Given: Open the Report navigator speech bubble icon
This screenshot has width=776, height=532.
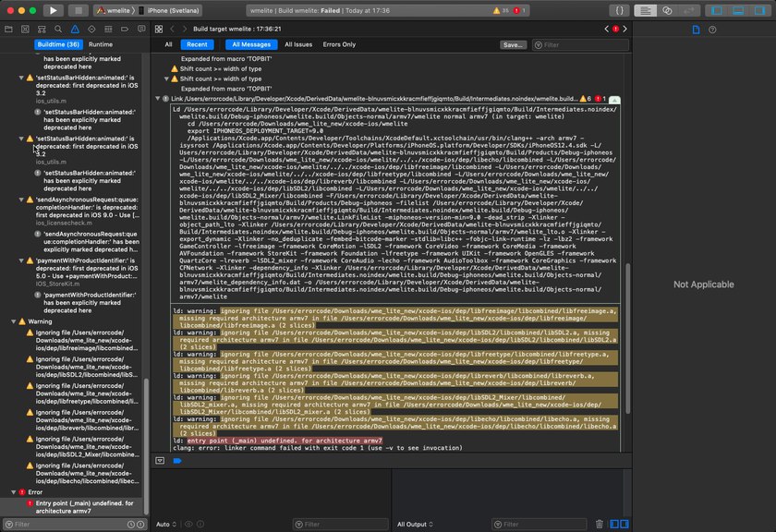Looking at the screenshot, I should (x=141, y=30).
